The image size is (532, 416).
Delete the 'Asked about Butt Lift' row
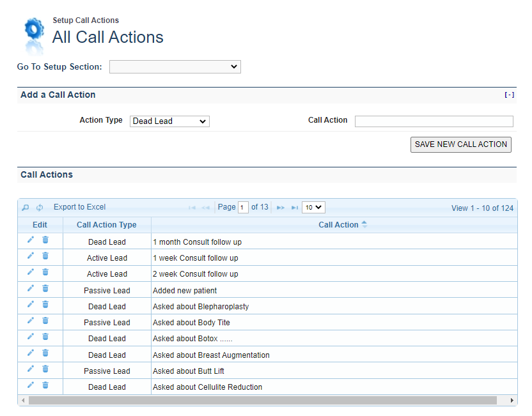45,369
